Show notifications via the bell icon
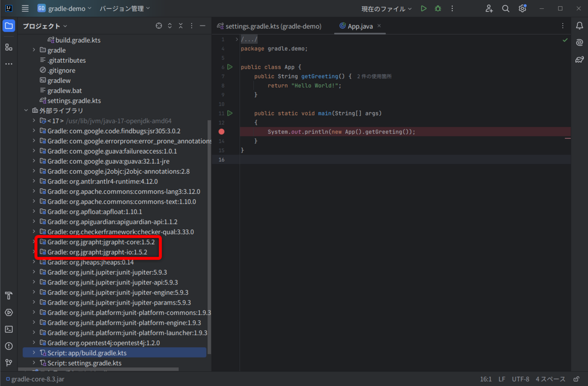The height and width of the screenshot is (386, 588). tap(580, 26)
